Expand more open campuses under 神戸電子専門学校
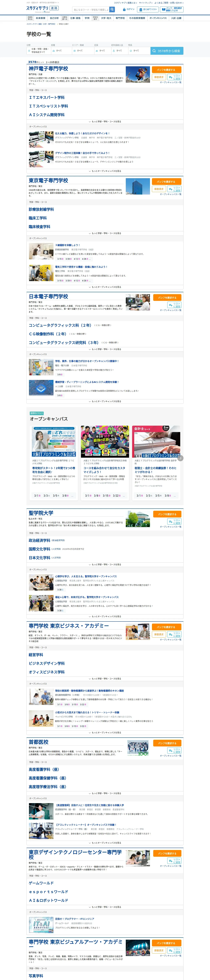 pos(105,171)
